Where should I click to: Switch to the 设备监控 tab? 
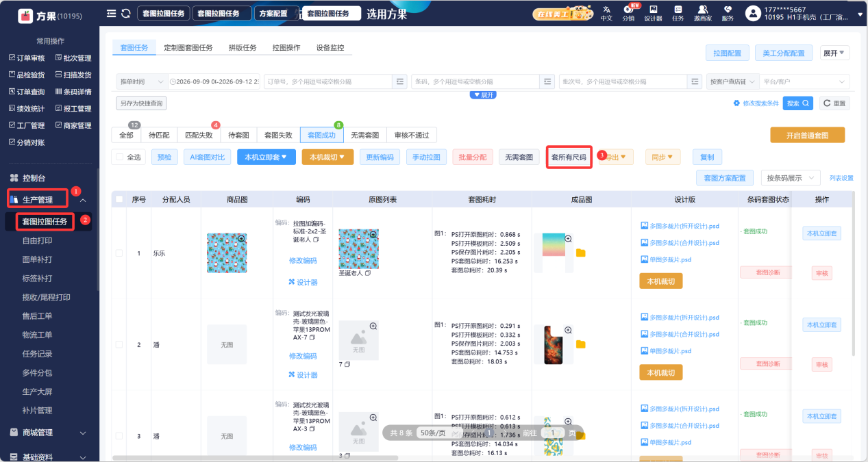tap(330, 48)
